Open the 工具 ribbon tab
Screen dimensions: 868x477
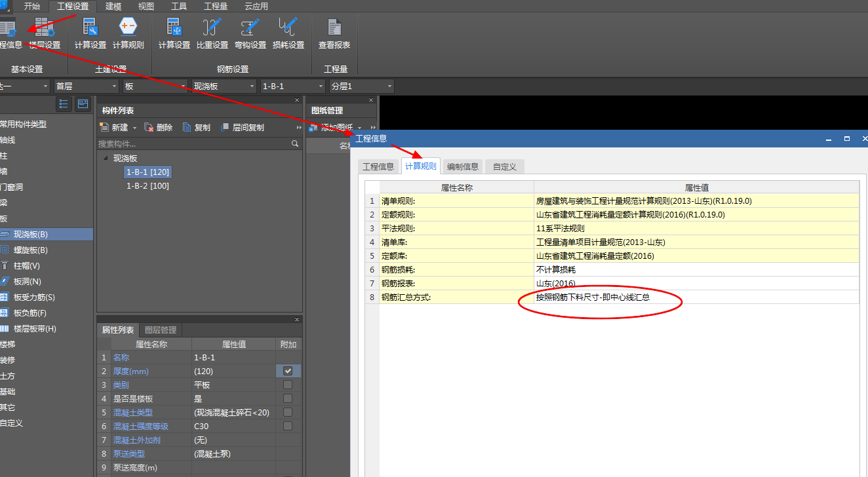(x=179, y=7)
